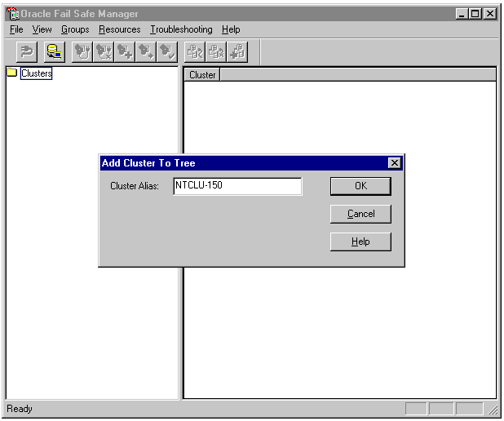Open the Troubleshooting menu
Screen dimensions: 504x421
[x=181, y=29]
